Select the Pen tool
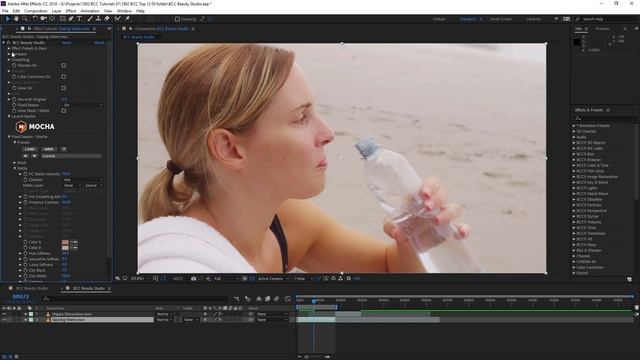Screen dimensions: 640x360 point(71,19)
